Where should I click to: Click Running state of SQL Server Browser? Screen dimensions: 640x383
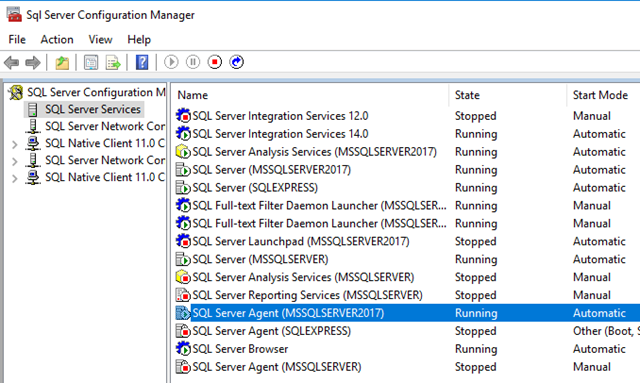pyautogui.click(x=476, y=349)
